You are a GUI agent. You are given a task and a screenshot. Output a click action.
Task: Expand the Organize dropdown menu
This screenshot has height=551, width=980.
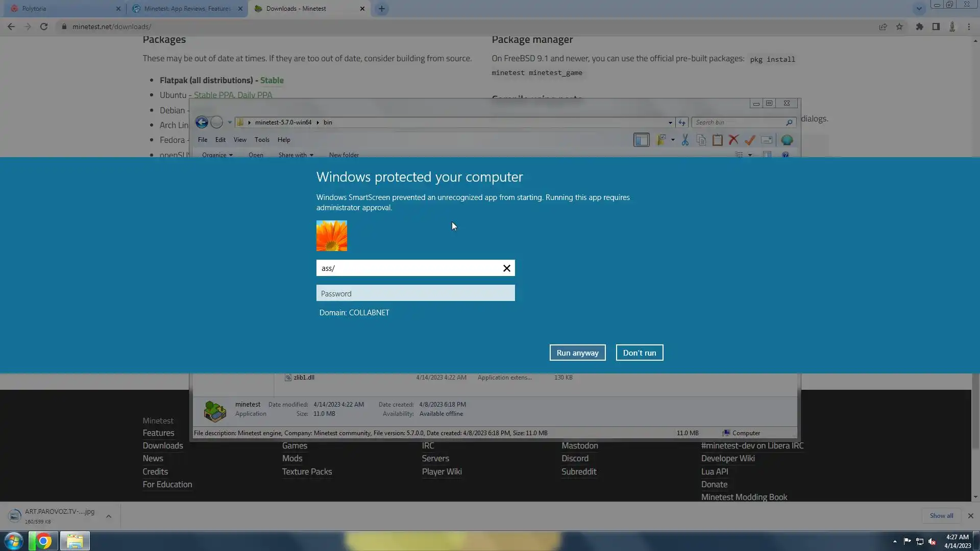pyautogui.click(x=217, y=155)
